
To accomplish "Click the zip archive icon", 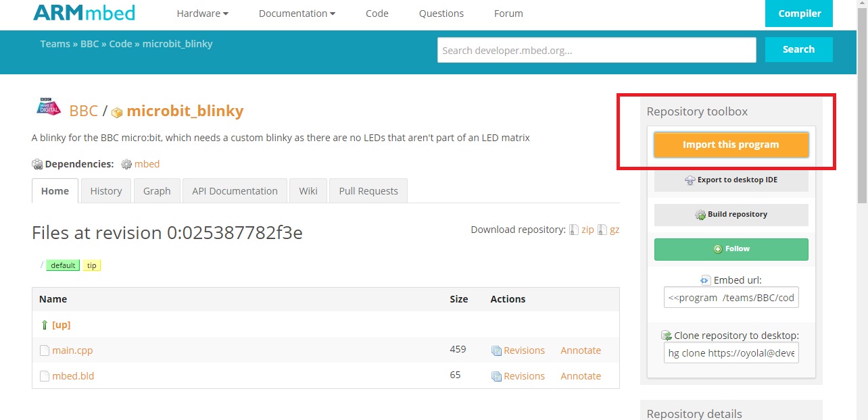I will pos(574,230).
